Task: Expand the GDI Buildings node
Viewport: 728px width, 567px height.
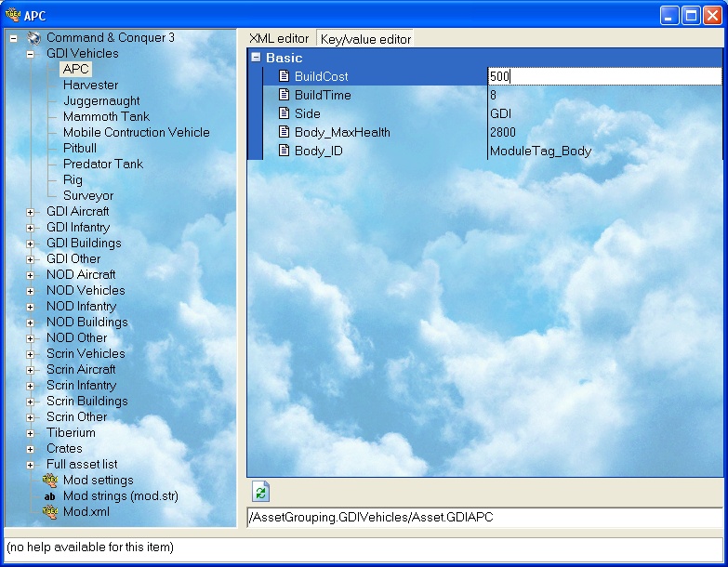Action: click(30, 244)
